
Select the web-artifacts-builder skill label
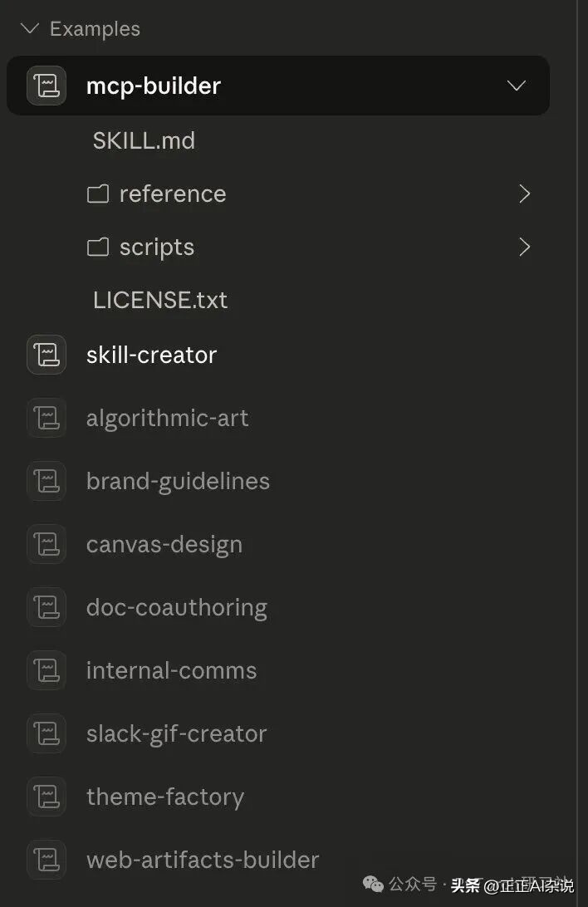203,860
